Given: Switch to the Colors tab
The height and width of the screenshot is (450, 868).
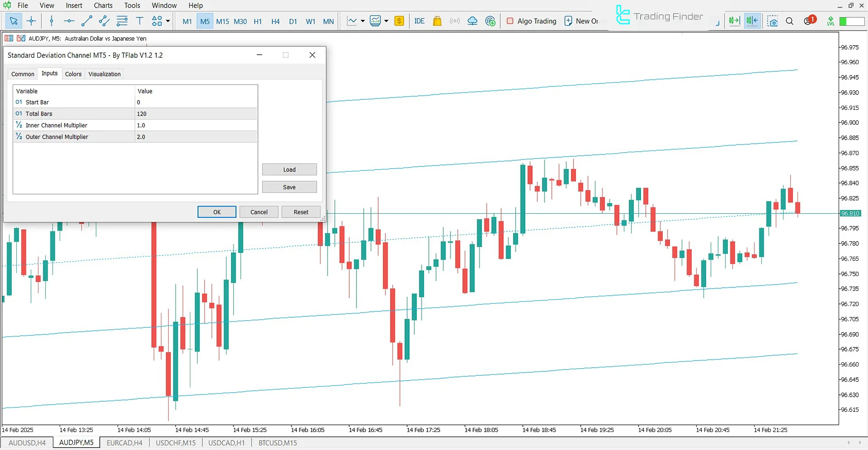Looking at the screenshot, I should [73, 74].
